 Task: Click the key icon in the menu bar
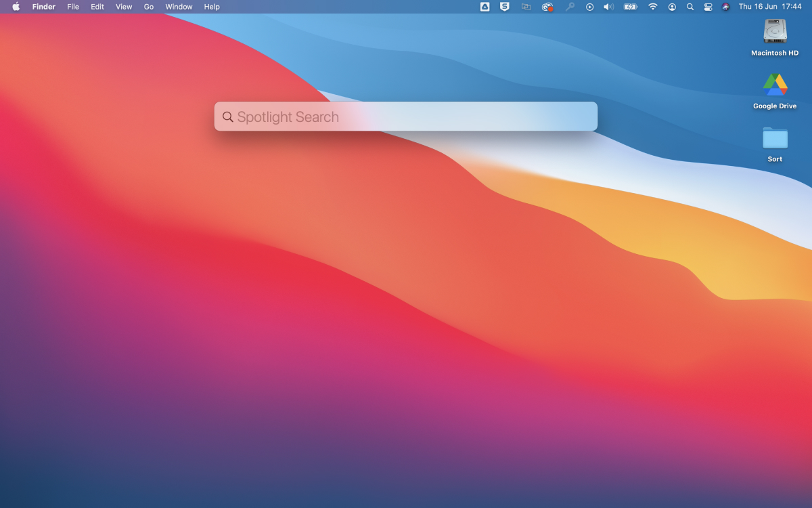coord(570,7)
